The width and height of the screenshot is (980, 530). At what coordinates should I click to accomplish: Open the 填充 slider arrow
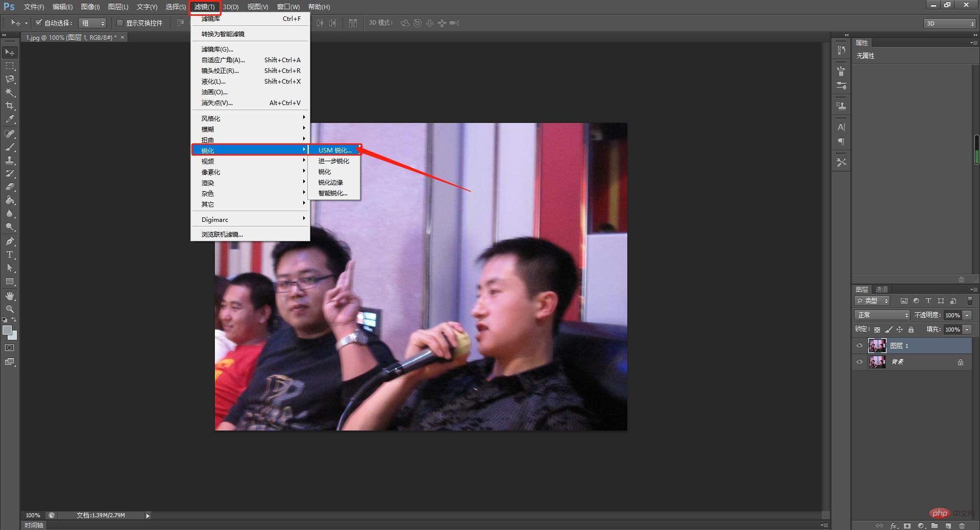tap(967, 330)
